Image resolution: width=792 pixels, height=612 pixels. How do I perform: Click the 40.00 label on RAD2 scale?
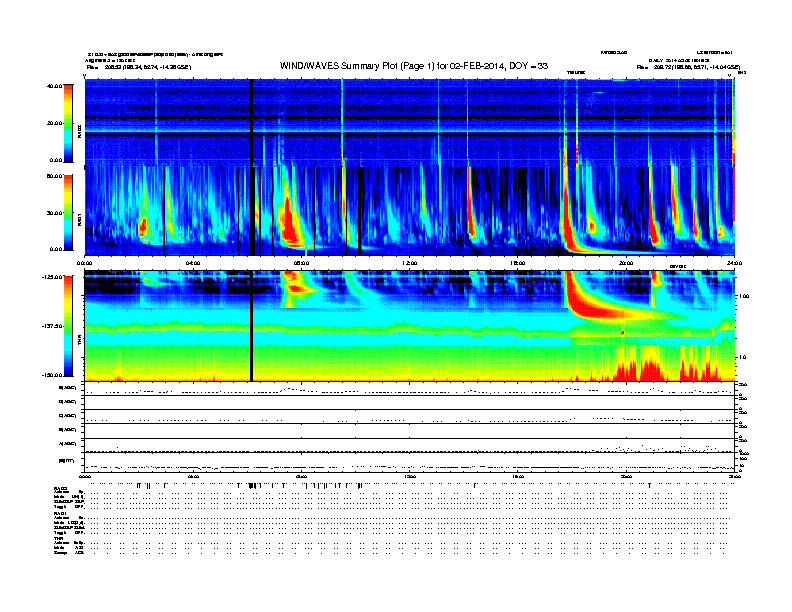pos(54,86)
